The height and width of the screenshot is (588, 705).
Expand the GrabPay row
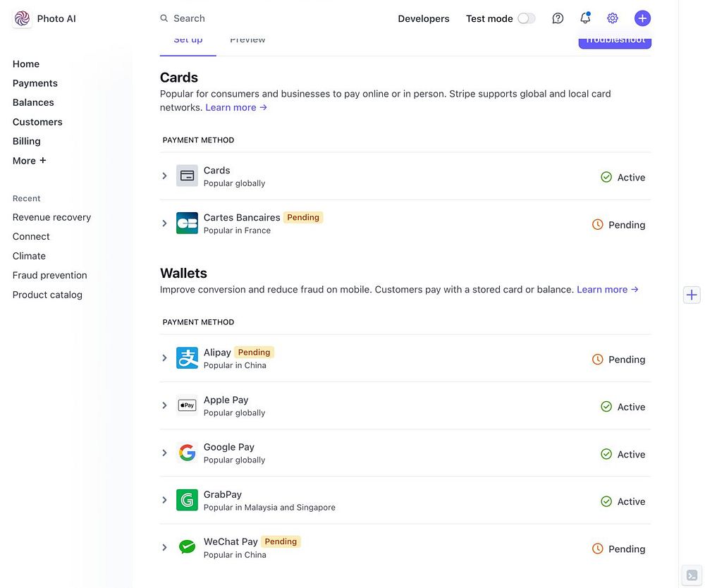(164, 500)
